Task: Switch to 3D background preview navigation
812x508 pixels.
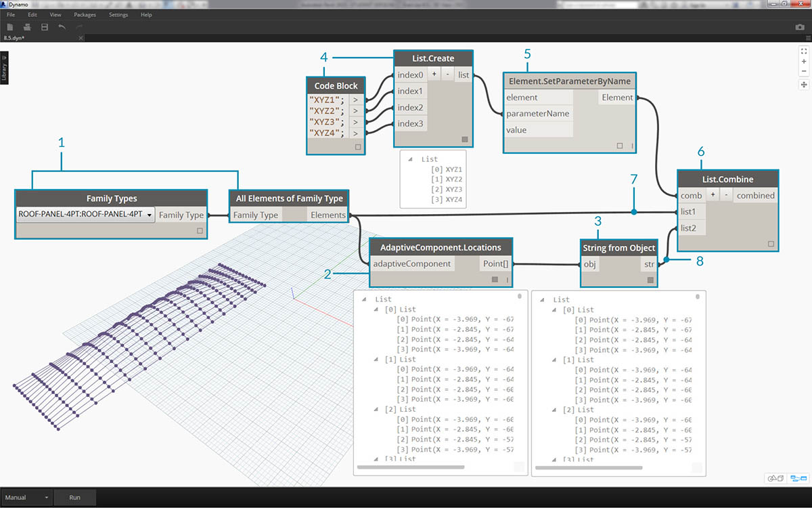Action: pos(775,478)
